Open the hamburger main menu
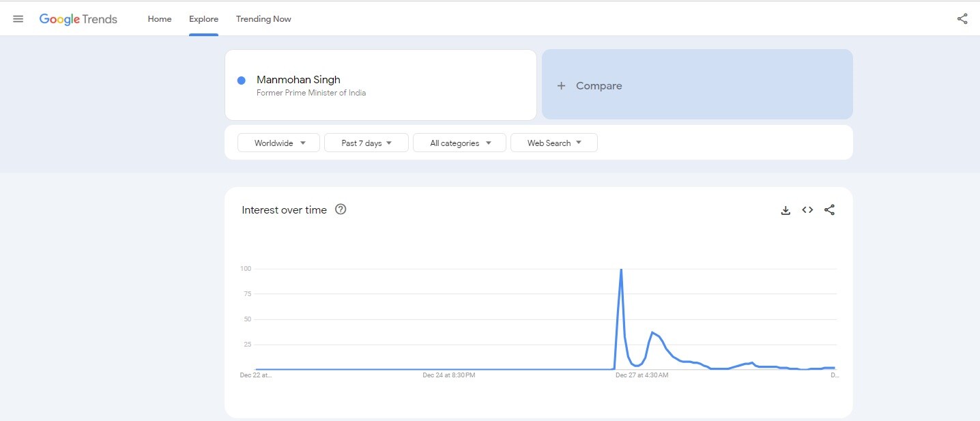Screen dimensions: 980x421 click(x=18, y=19)
